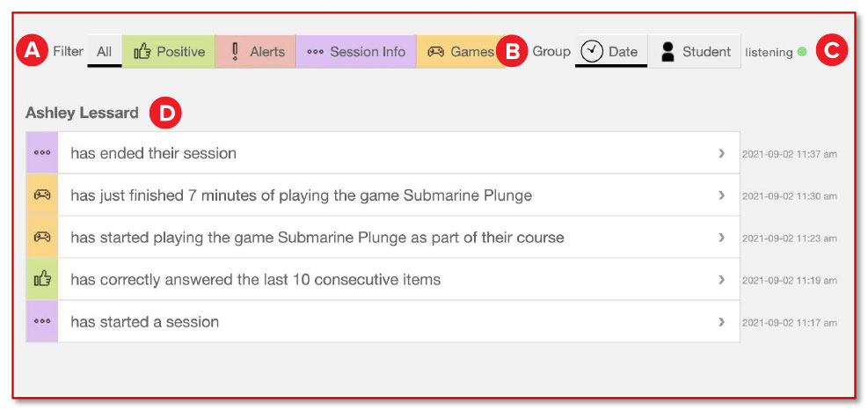Viewport: 868px width, 411px height.
Task: Click thumbs-up icon beside 10 consecutive items
Action: (x=42, y=279)
